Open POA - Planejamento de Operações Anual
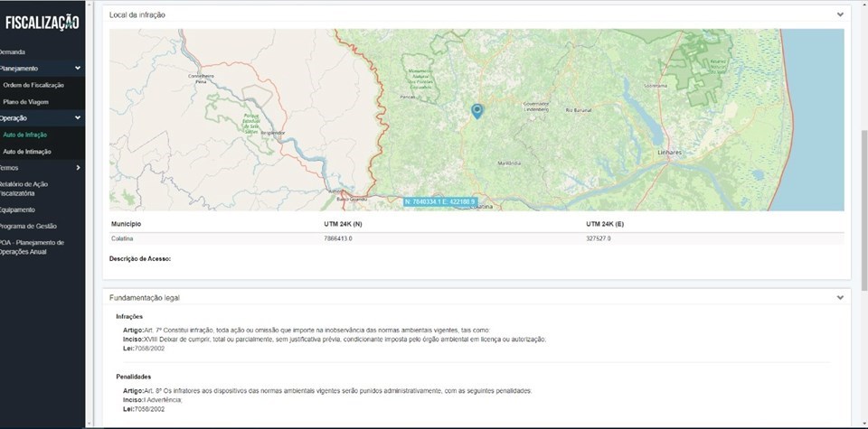The image size is (868, 429). [x=31, y=247]
